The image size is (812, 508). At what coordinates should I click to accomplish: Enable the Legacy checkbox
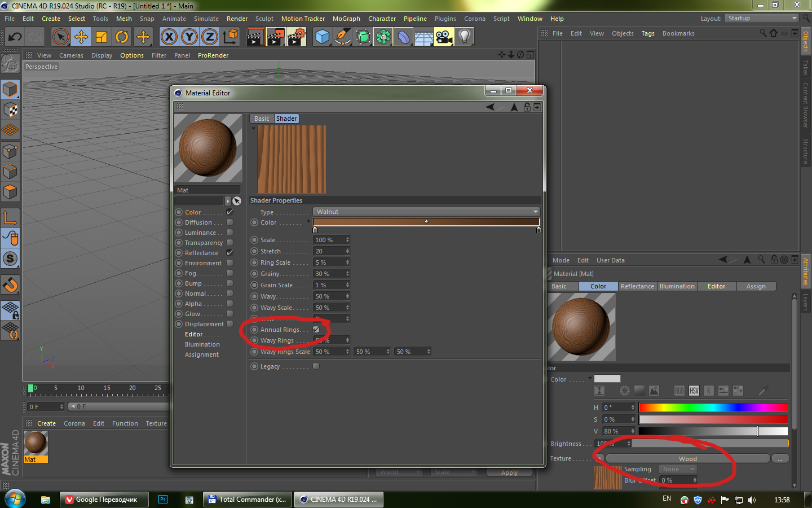pos(316,366)
